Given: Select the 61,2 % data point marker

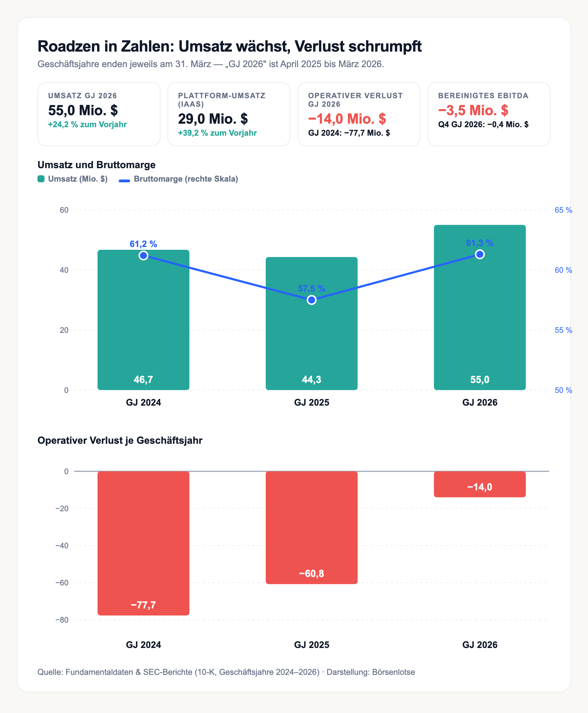Looking at the screenshot, I should (x=143, y=255).
